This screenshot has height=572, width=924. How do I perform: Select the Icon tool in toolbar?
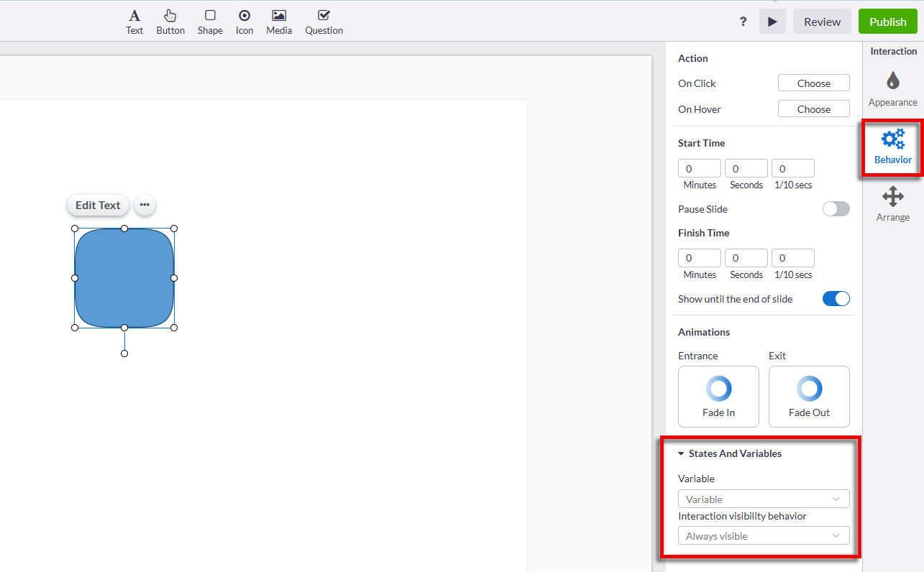[x=244, y=22]
